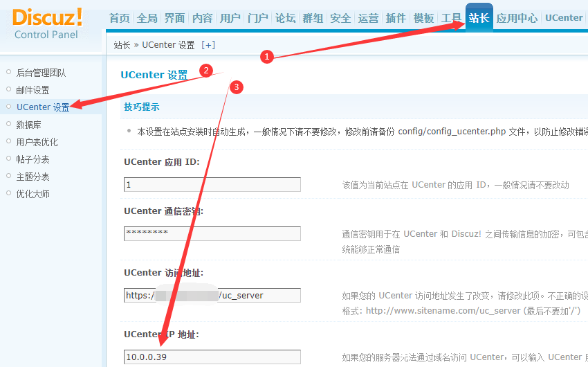Open 后台管理团队 in sidebar
The width and height of the screenshot is (588, 367).
(41, 73)
